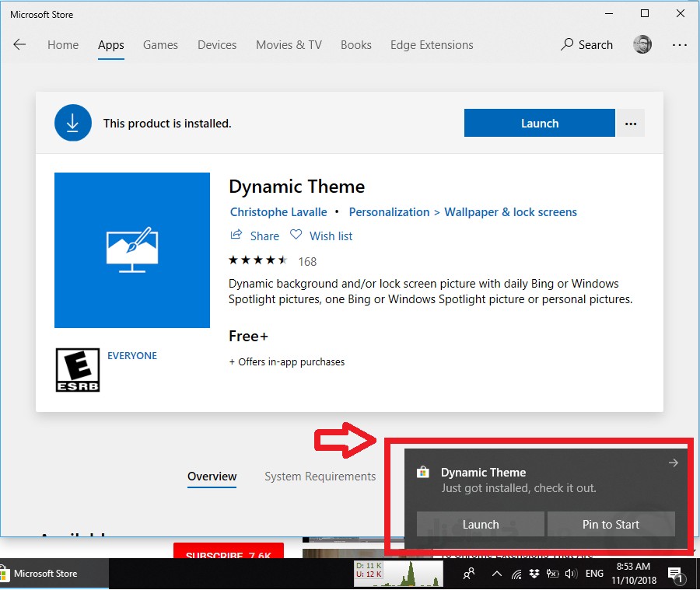The height and width of the screenshot is (590, 700).
Task: Click Pin to Start in the notification
Action: click(611, 525)
